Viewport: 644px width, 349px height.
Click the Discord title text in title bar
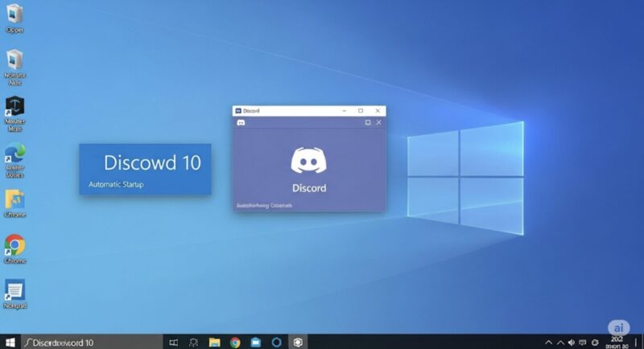[251, 111]
